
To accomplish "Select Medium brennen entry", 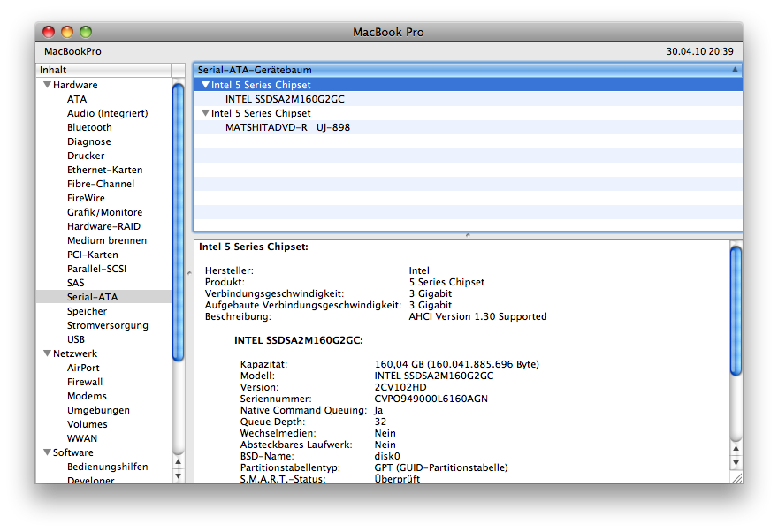I will coord(107,240).
